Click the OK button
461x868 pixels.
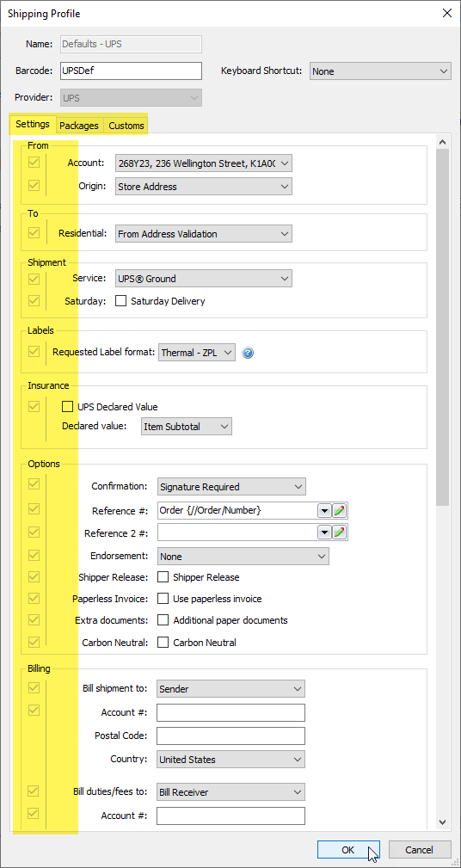pos(348,850)
